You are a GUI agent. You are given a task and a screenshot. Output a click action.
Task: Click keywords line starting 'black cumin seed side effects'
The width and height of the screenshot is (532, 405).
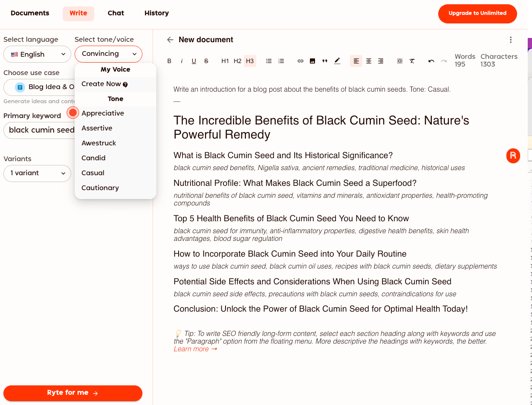[x=315, y=294]
